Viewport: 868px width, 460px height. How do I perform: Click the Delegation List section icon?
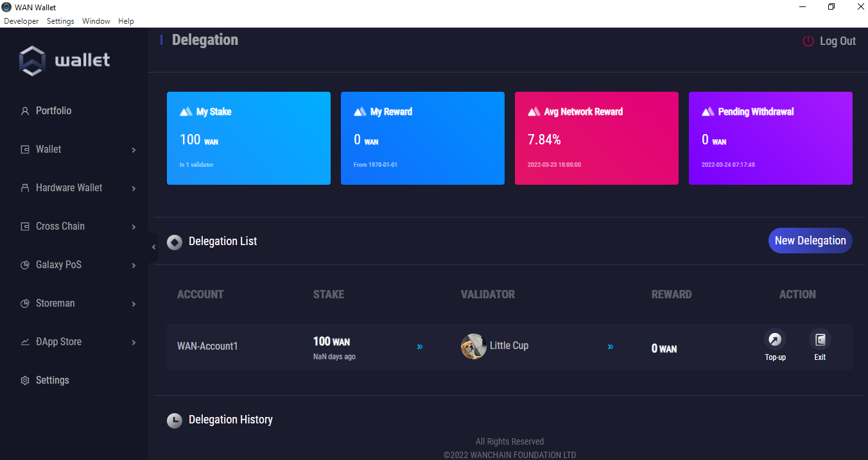tap(174, 242)
